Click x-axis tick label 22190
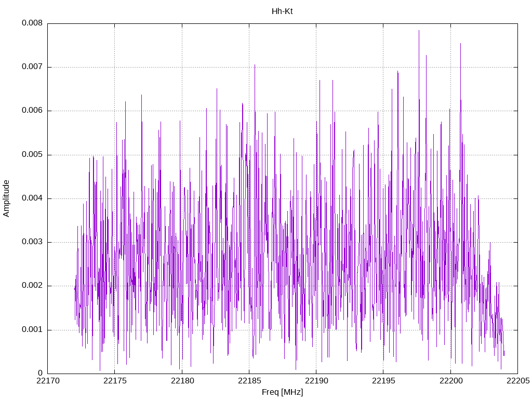 click(316, 381)
